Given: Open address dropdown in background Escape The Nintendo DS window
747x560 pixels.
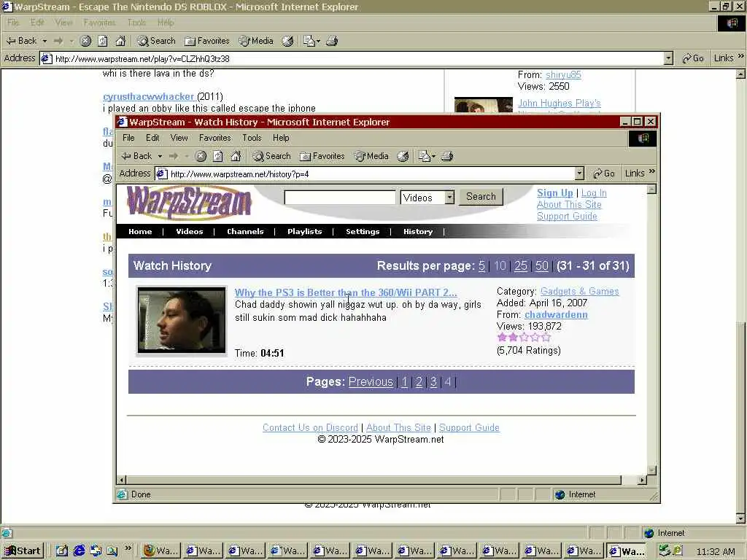Looking at the screenshot, I should point(668,58).
